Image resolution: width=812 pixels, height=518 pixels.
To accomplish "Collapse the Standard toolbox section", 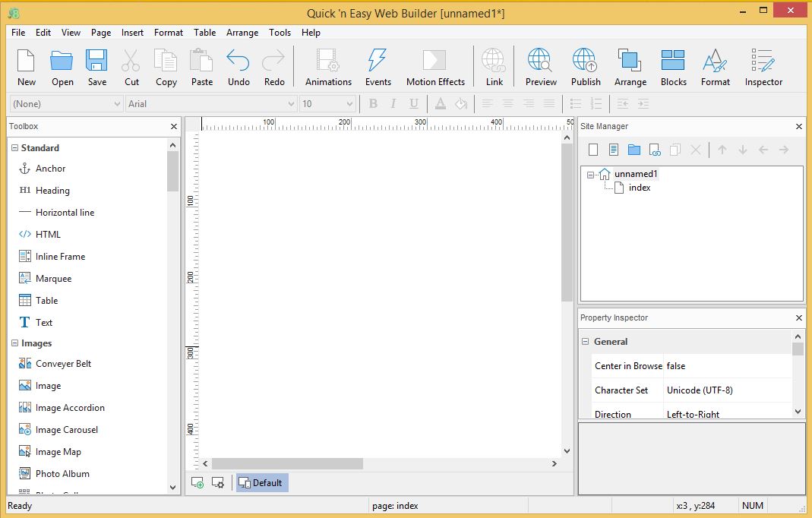I will 14,147.
